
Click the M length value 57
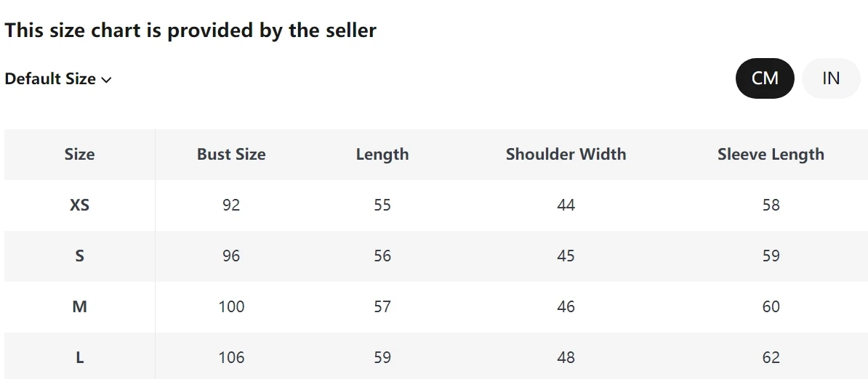pos(382,306)
